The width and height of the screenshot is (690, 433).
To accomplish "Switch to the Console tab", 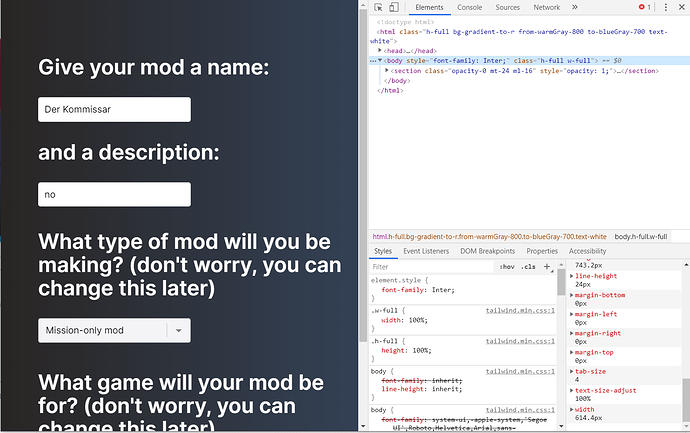I will [470, 7].
